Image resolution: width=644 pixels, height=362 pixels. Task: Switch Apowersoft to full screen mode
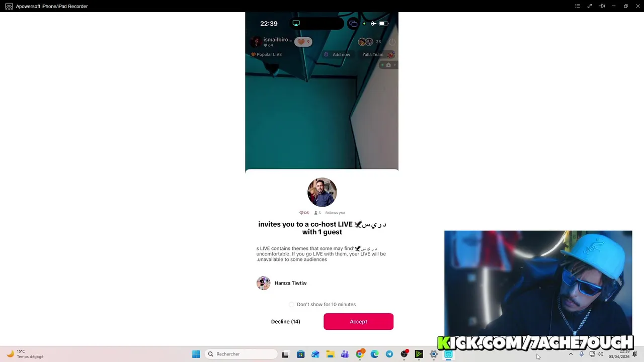[590, 6]
